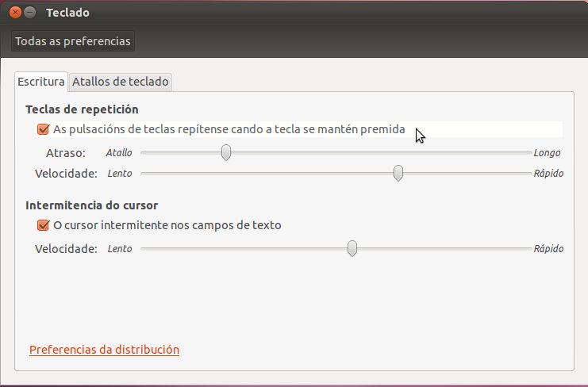
Task: Minimize the Teclado window
Action: [29, 13]
